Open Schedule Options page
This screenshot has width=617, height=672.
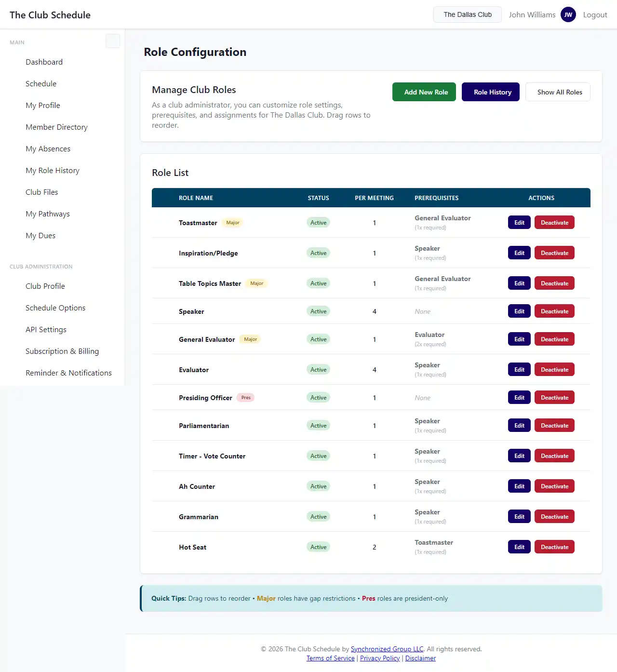[x=55, y=308]
